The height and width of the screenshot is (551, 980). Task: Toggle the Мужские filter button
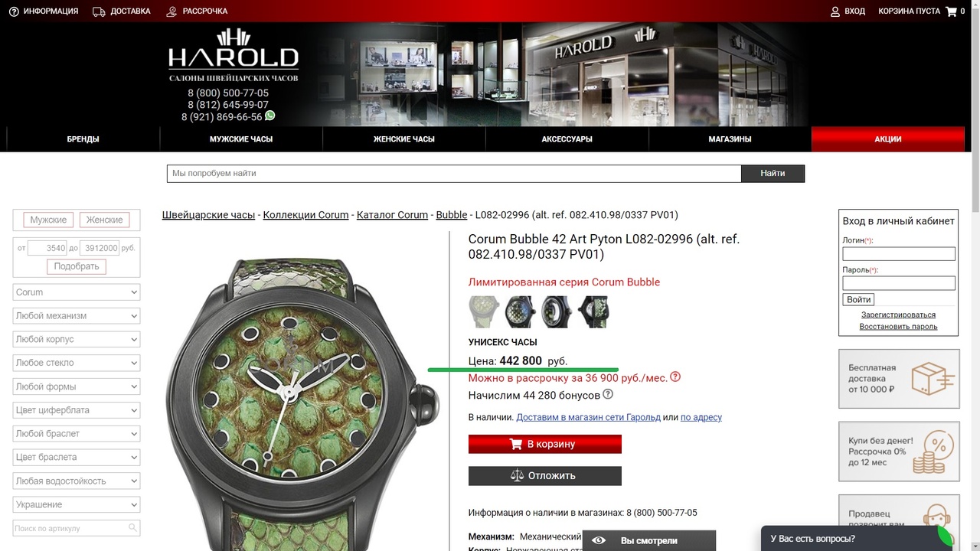point(48,220)
